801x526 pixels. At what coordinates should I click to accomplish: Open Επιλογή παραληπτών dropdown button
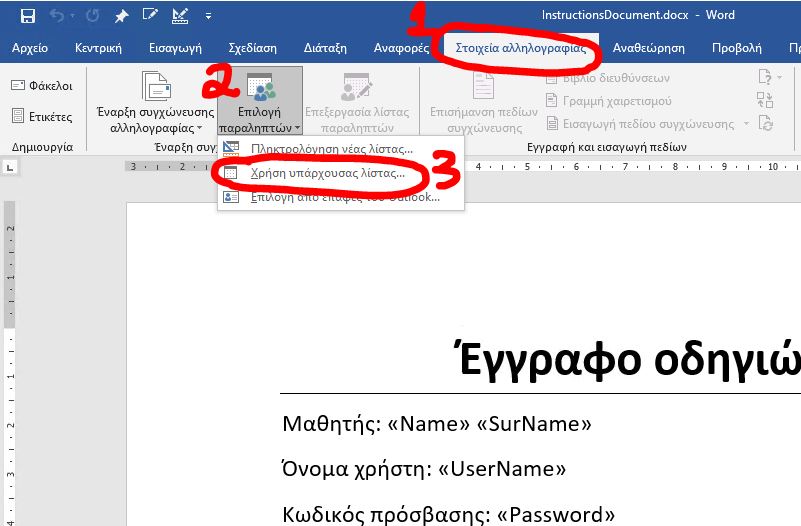(260, 102)
